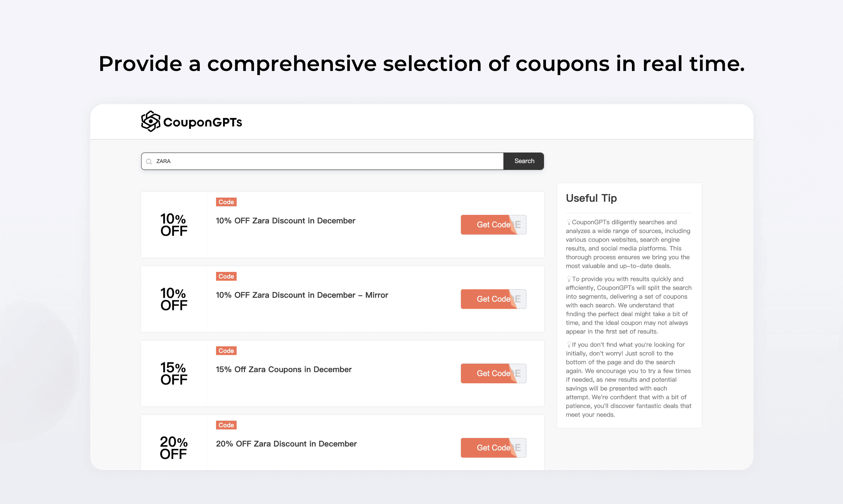The height and width of the screenshot is (504, 843).
Task: Click the magnifier icon in search bar
Action: coord(149,161)
